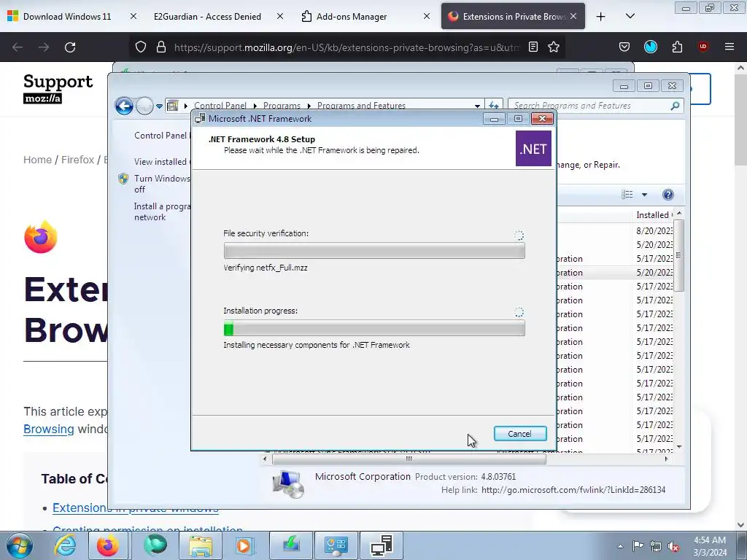747x560 pixels.
Task: Open the Pocket save icon
Action: click(x=624, y=47)
